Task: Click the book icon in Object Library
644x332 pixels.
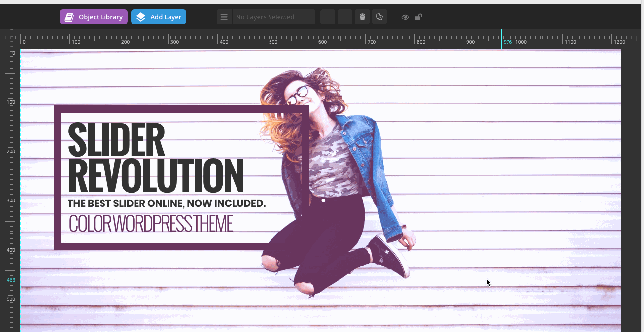Action: tap(70, 17)
